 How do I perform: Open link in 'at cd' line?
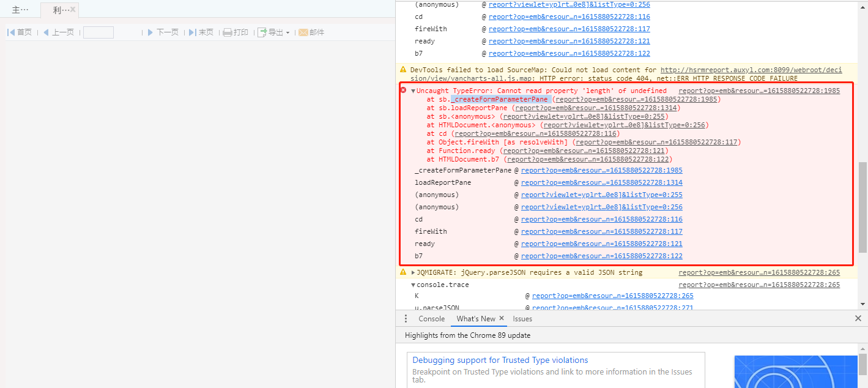[535, 133]
